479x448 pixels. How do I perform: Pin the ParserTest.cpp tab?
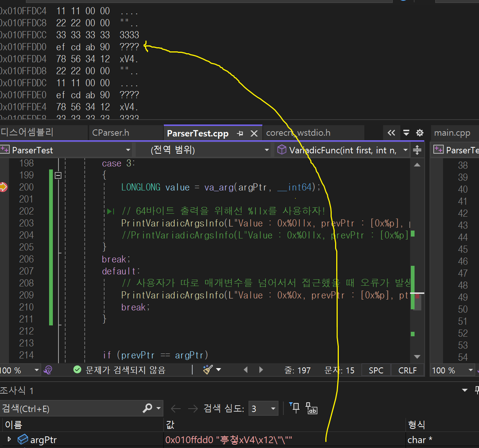[240, 133]
